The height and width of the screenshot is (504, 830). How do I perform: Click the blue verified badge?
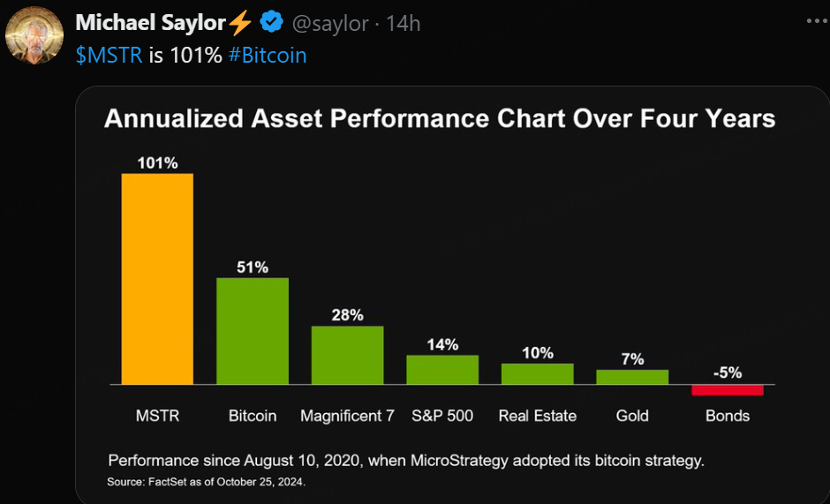(x=270, y=23)
